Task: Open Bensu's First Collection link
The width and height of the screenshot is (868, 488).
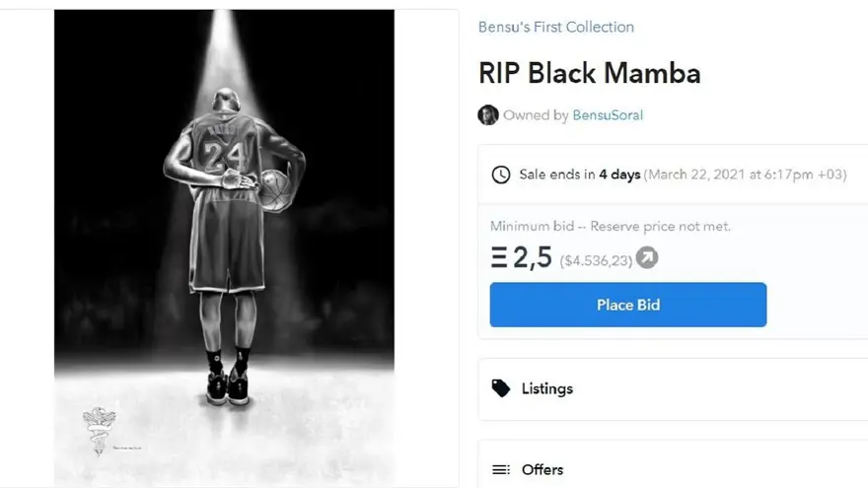Action: (x=556, y=27)
